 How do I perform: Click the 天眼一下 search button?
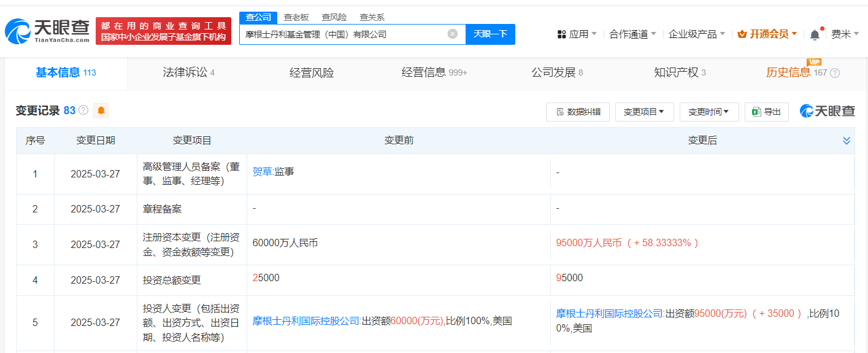point(490,34)
